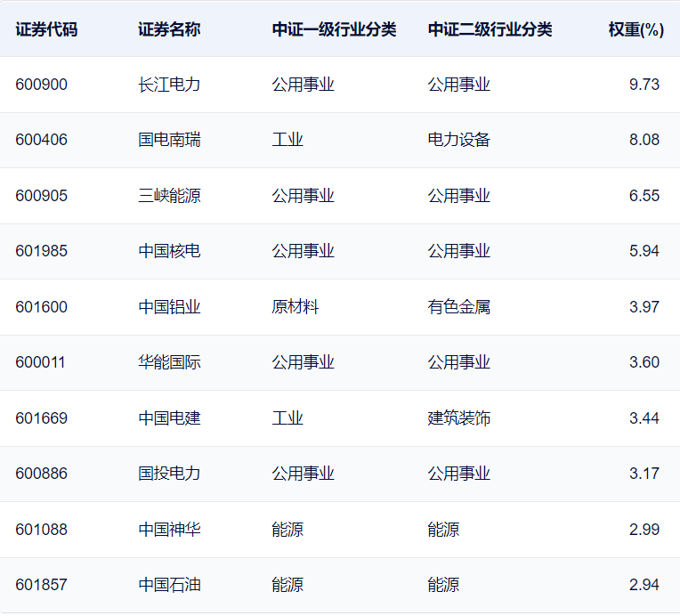Click the 电力设备 industry cell

459,140
